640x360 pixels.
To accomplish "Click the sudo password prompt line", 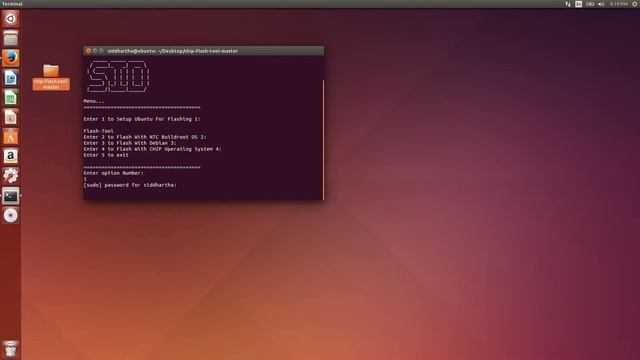I will point(130,185).
